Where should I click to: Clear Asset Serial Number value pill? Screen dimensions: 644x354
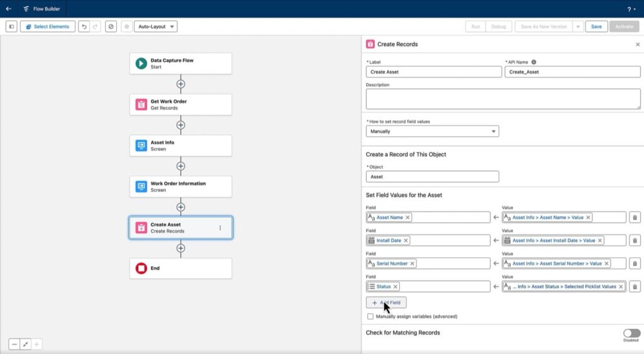coord(606,263)
